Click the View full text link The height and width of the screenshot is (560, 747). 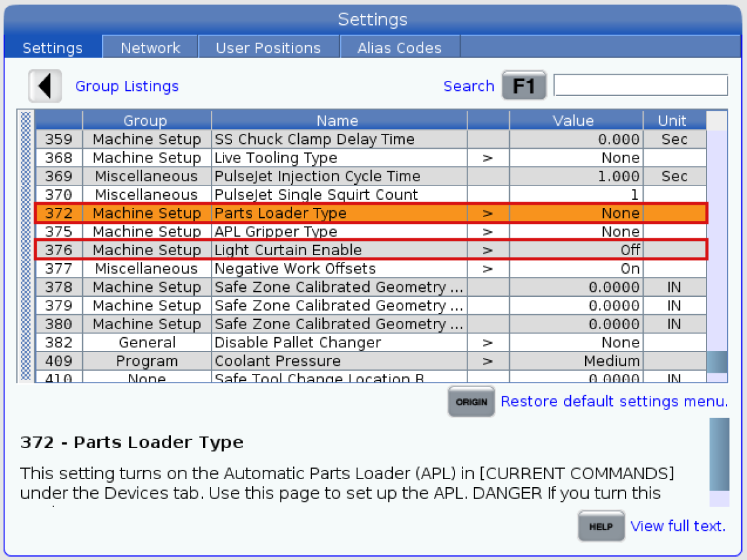pos(678,526)
